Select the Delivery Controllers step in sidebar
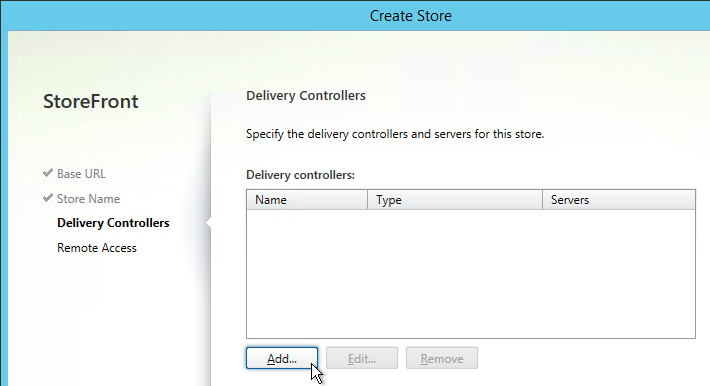 point(113,223)
